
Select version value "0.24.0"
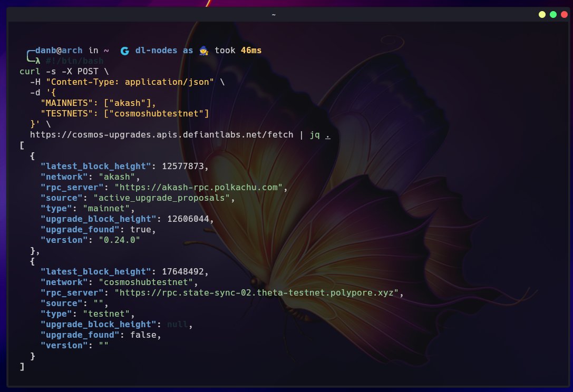tap(120, 240)
